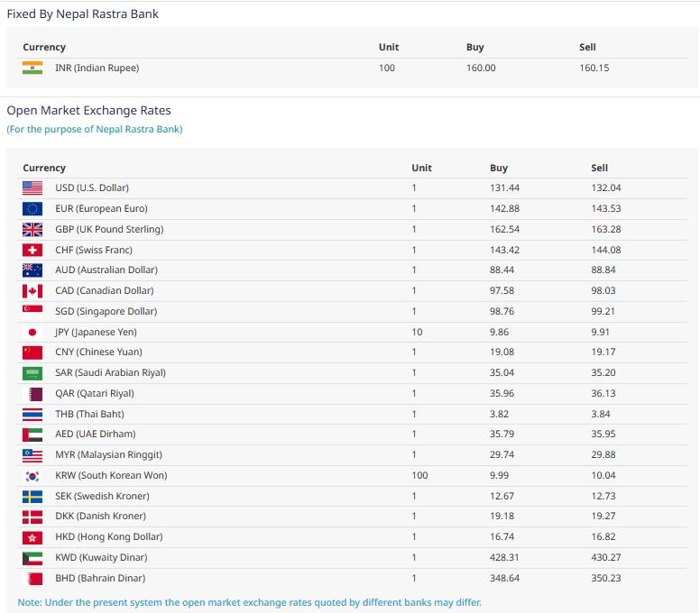The height and width of the screenshot is (613, 700).
Task: Click the 'For the purpose of Nepal Rastra Bank' text
Action: (95, 129)
